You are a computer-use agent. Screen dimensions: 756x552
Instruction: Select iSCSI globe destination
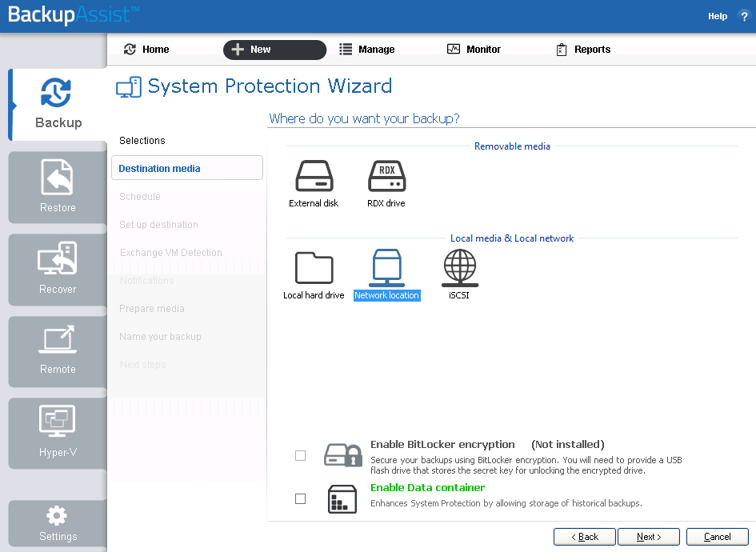point(459,275)
